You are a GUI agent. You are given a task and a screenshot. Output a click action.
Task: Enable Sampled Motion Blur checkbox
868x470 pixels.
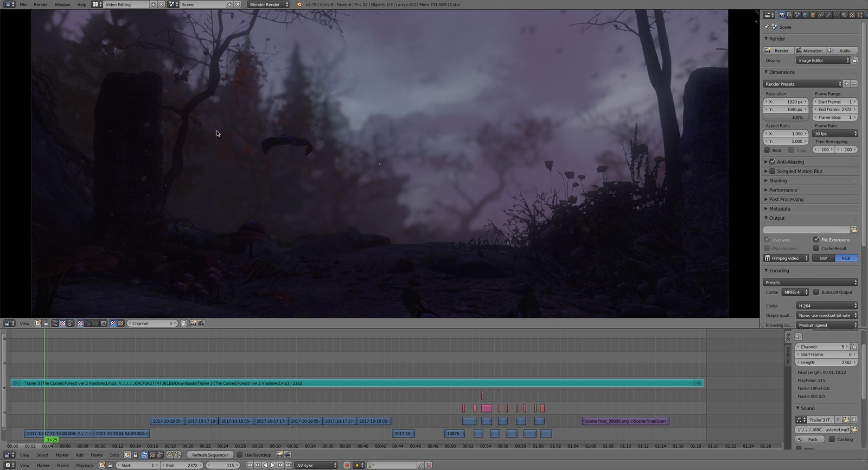coord(773,171)
